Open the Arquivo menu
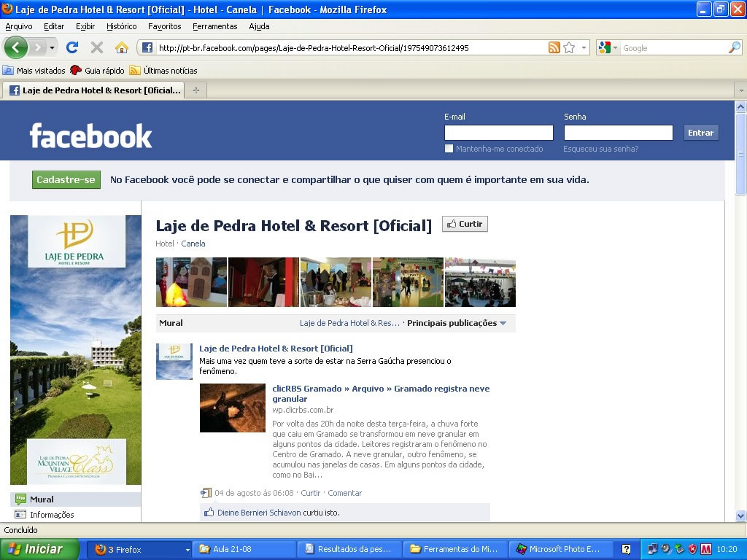 19,26
